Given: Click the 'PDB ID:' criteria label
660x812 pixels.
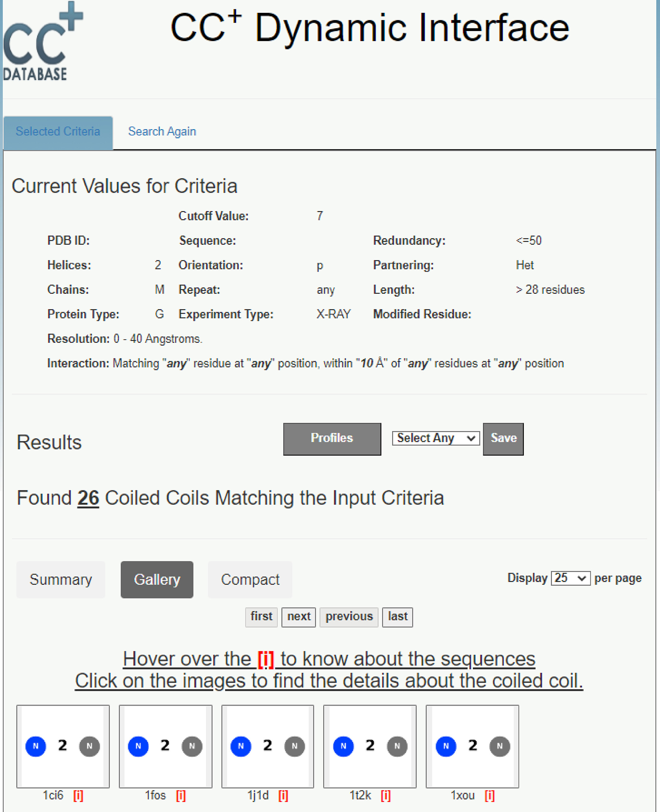Looking at the screenshot, I should tap(69, 241).
